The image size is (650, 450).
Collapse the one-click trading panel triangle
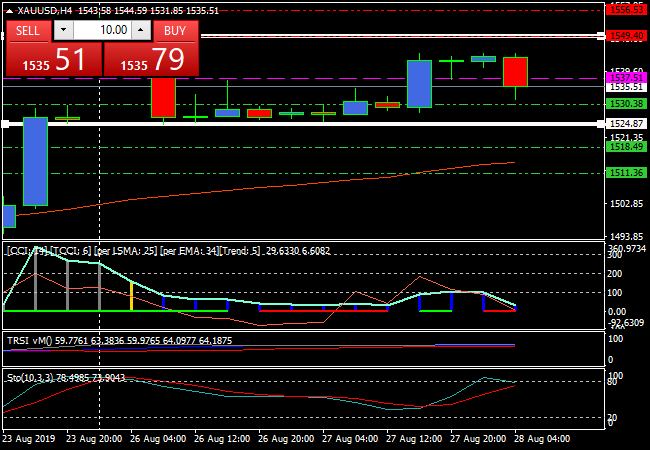8,10
